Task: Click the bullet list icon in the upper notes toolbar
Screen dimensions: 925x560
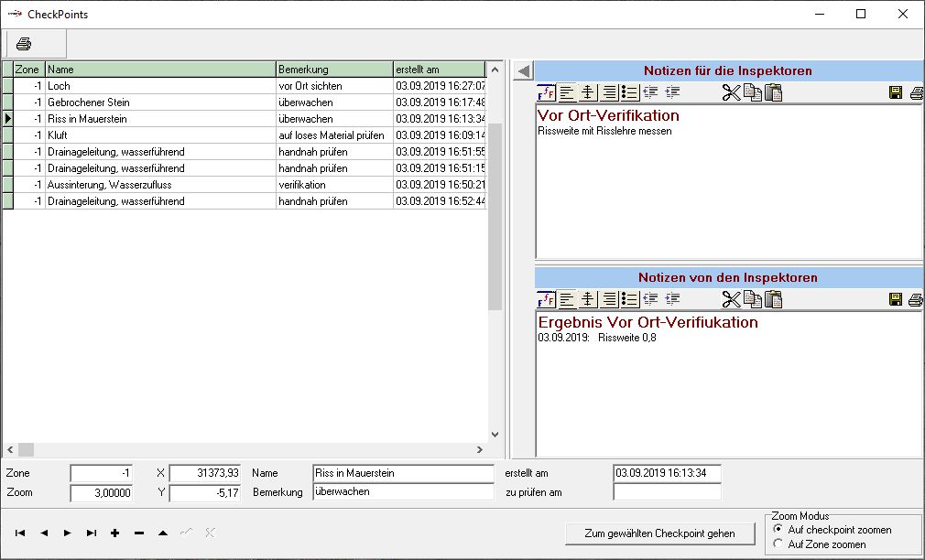Action: coord(629,92)
